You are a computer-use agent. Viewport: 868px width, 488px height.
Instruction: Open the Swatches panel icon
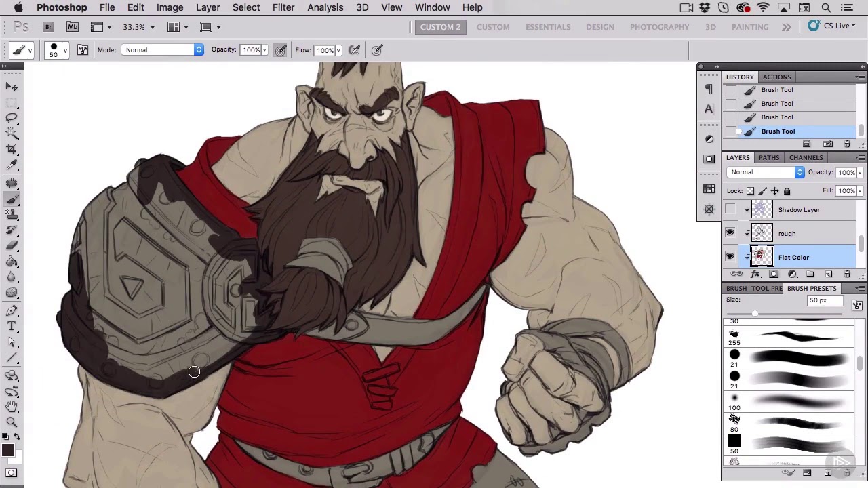[x=709, y=189]
